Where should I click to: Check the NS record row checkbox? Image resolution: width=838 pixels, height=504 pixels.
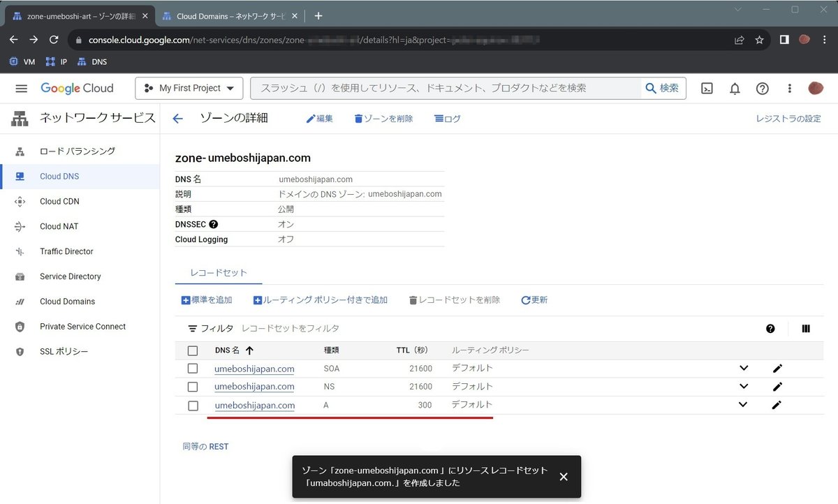(193, 387)
